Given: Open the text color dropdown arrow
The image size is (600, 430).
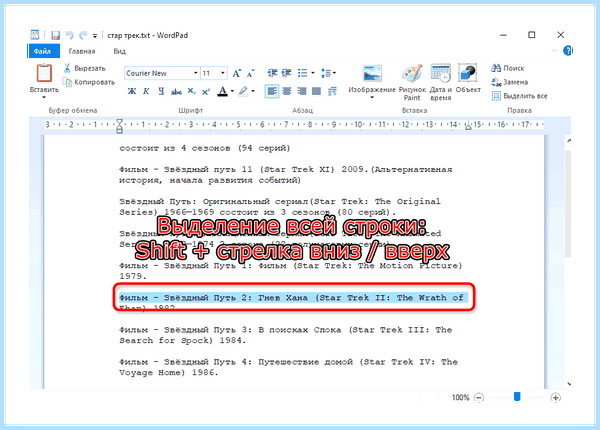Looking at the screenshot, I should pyautogui.click(x=232, y=91).
